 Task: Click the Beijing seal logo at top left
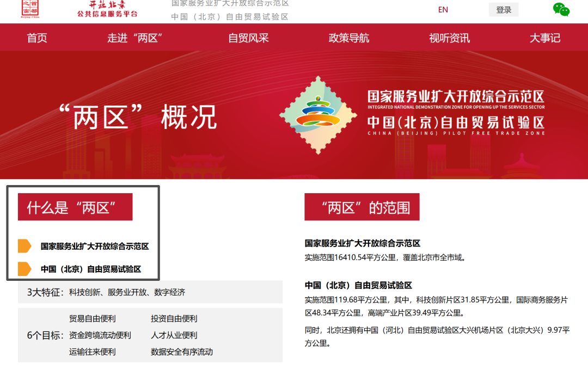tap(30, 9)
